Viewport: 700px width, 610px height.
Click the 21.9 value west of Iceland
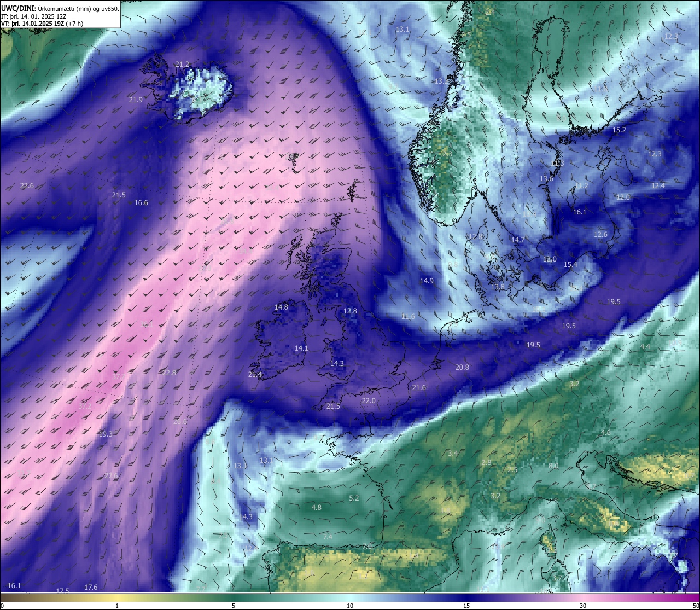click(x=136, y=100)
